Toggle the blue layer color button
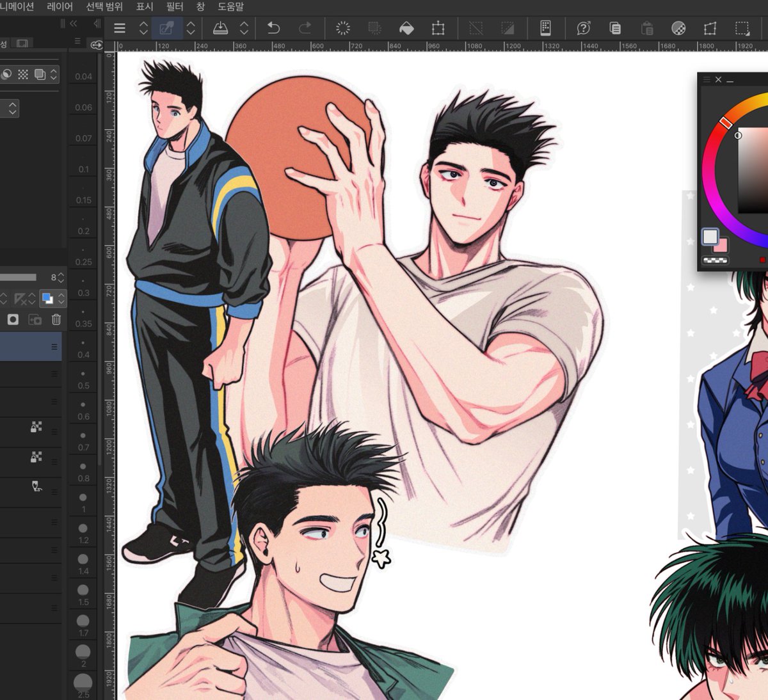Image resolution: width=768 pixels, height=700 pixels. pos(47,298)
